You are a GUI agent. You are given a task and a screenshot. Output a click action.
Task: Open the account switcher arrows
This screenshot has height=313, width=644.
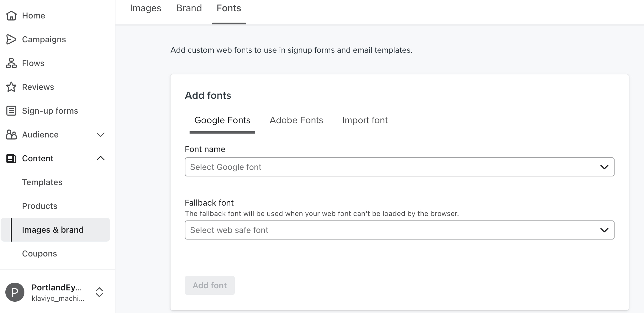pyautogui.click(x=99, y=292)
